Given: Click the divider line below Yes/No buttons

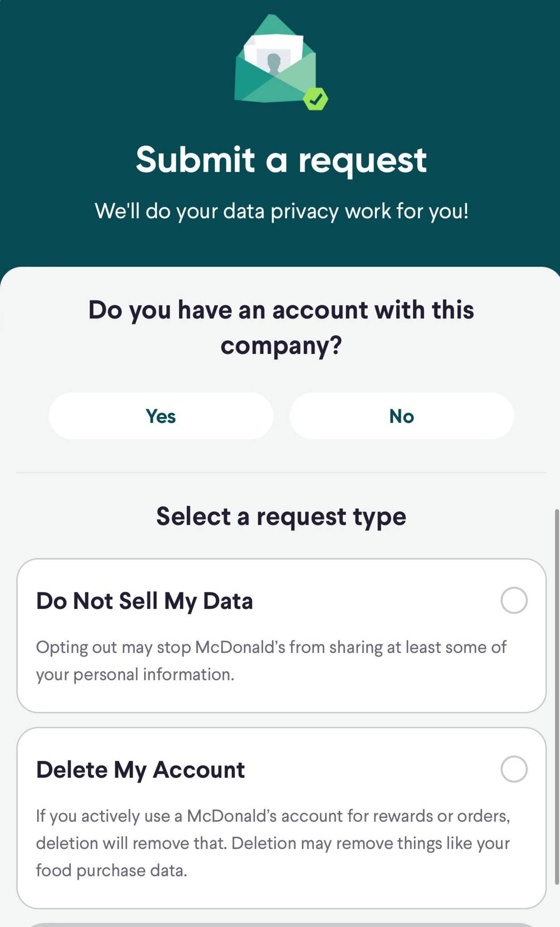Looking at the screenshot, I should click(x=281, y=472).
